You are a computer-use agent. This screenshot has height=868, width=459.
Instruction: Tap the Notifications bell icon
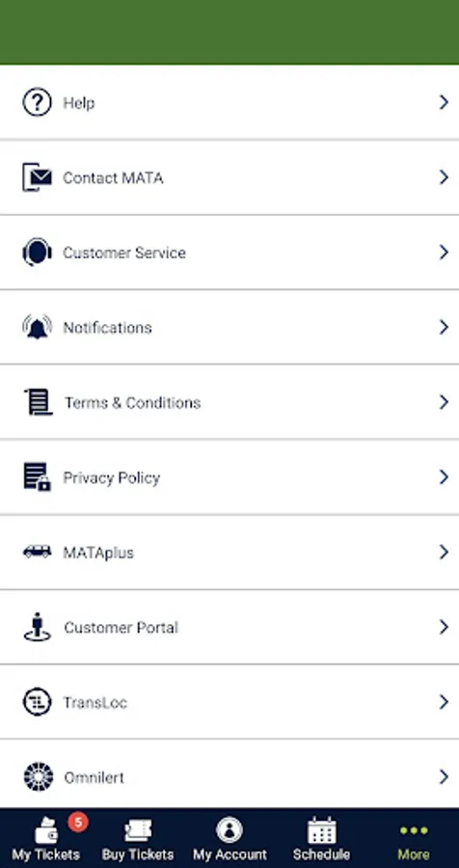[37, 327]
